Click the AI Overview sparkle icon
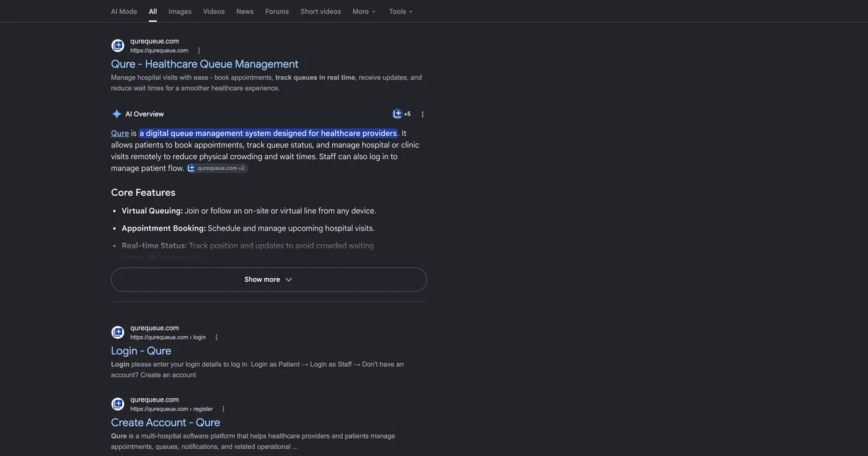This screenshot has height=456, width=868. (x=117, y=114)
